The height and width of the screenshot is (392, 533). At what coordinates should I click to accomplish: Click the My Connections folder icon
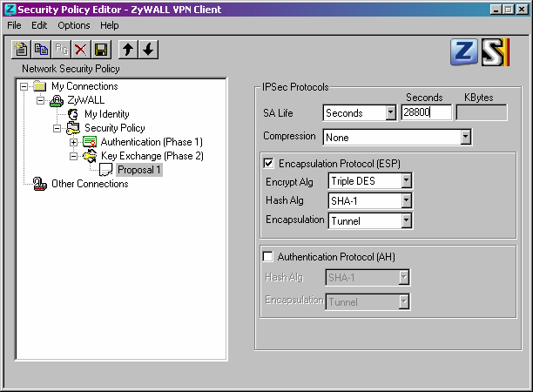point(40,86)
